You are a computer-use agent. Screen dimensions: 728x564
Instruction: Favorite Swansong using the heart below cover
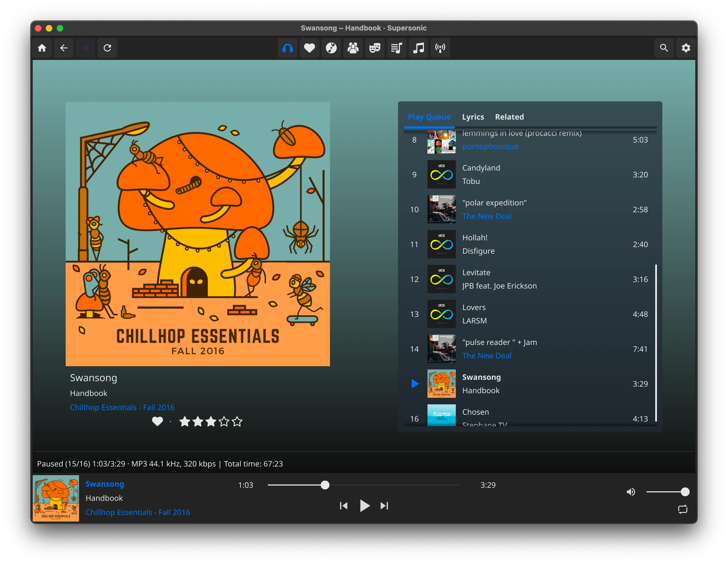tap(158, 421)
